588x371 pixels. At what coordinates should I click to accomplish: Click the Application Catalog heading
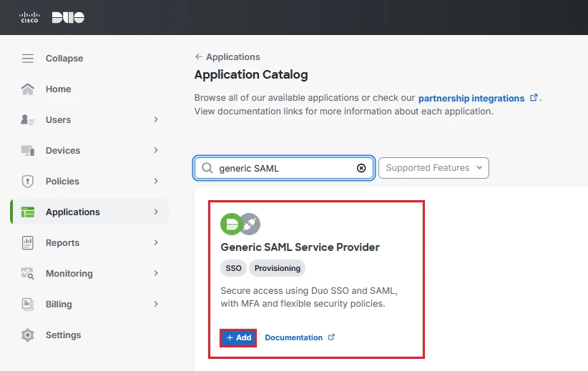(x=251, y=74)
